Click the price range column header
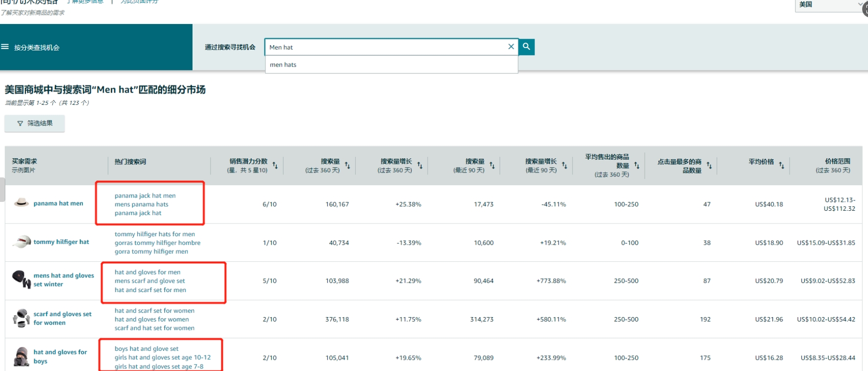Image resolution: width=868 pixels, height=371 pixels. (x=833, y=166)
